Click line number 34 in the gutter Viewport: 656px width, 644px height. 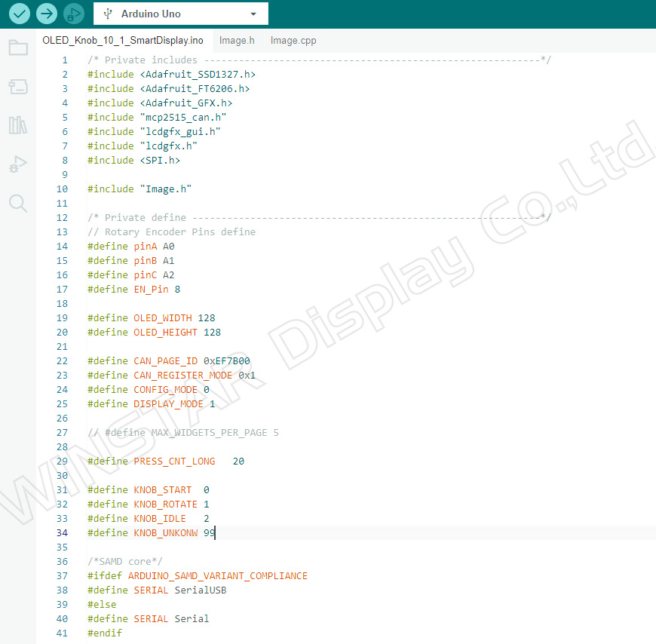62,532
